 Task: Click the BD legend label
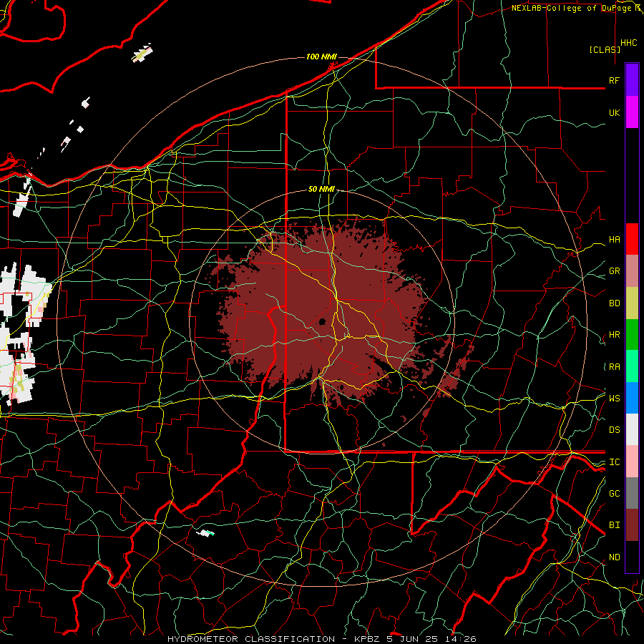pyautogui.click(x=614, y=303)
